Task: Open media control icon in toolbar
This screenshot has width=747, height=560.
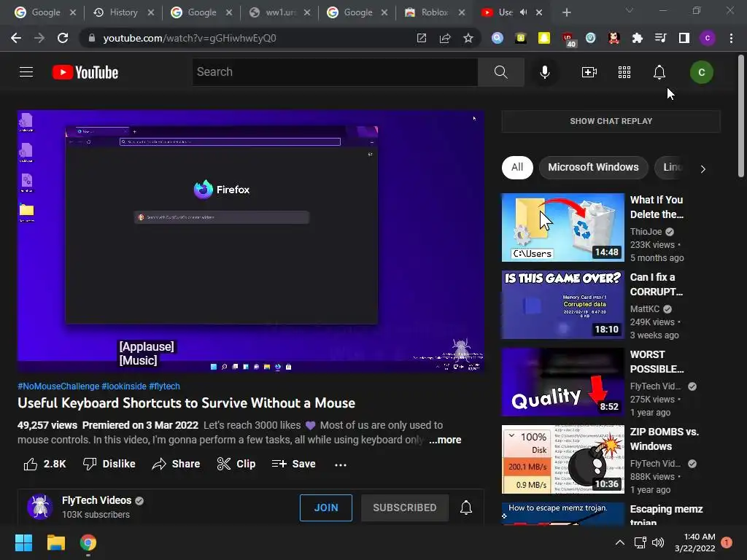Action: point(660,38)
